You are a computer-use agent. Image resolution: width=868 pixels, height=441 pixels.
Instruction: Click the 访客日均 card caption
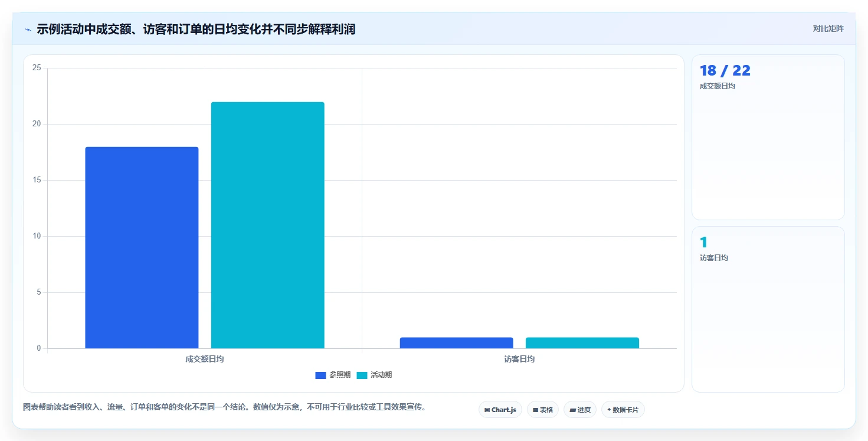(714, 258)
